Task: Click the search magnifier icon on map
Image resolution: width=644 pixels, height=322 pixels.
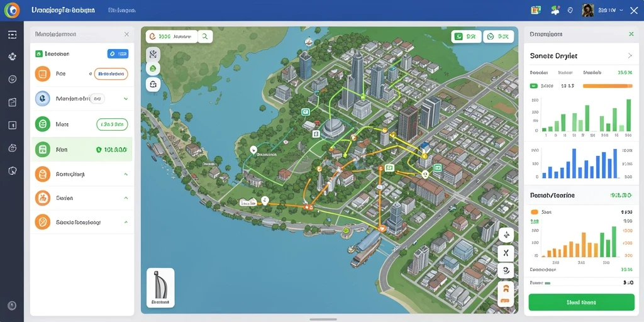Action: 205,36
